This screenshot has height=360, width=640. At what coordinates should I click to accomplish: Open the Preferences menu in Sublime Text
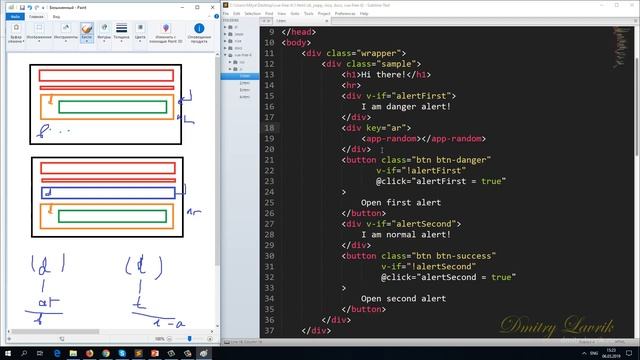point(345,13)
